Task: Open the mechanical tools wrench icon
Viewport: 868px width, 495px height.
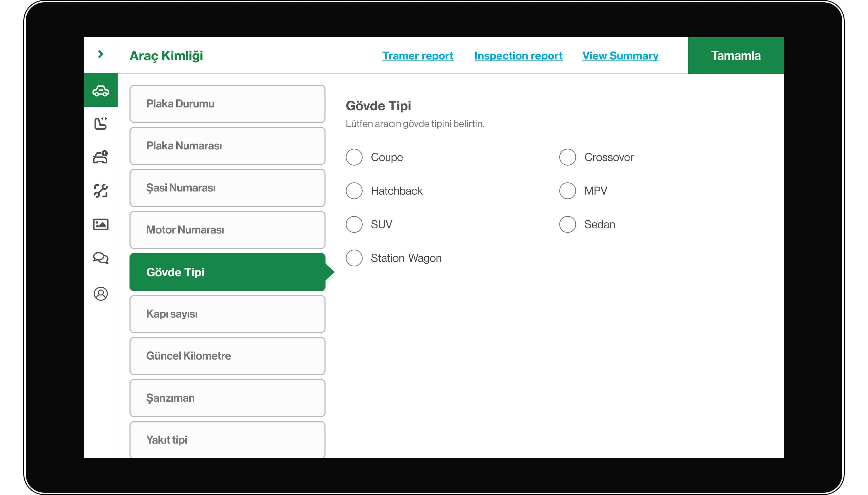Action: [x=101, y=191]
